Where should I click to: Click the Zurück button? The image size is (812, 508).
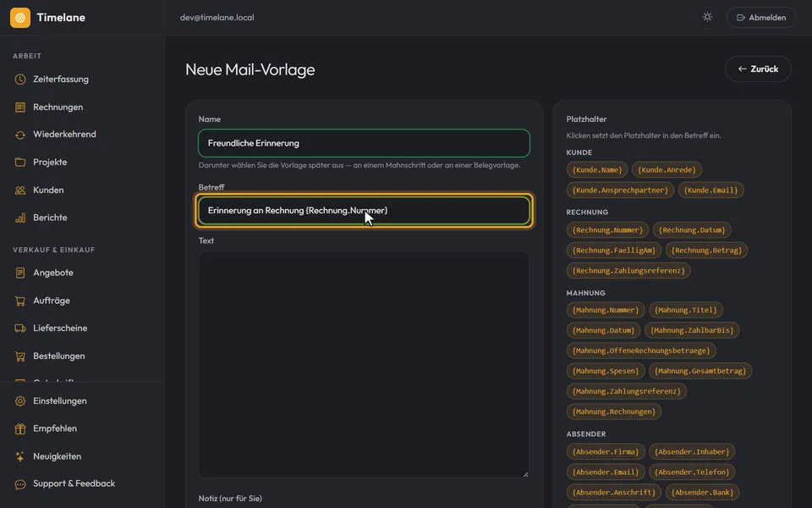[x=758, y=69]
